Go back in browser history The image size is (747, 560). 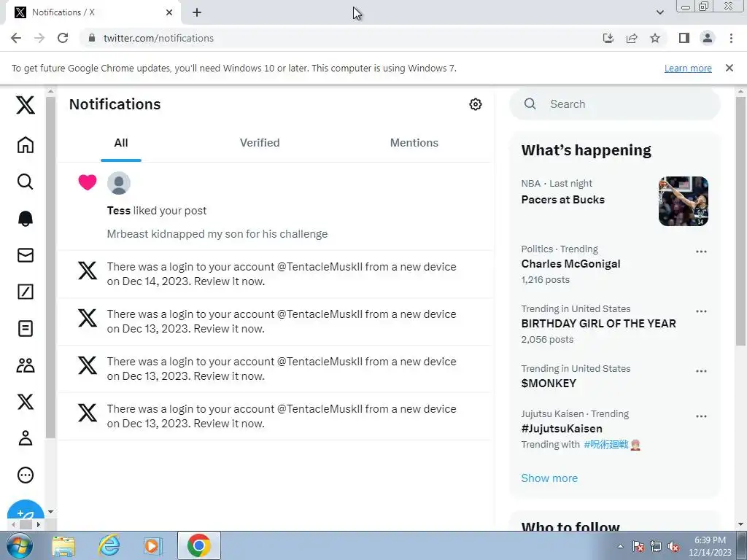click(16, 38)
